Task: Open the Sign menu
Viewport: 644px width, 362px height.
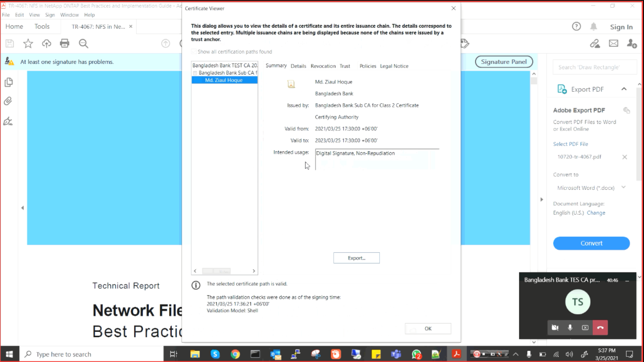Action: (50, 15)
